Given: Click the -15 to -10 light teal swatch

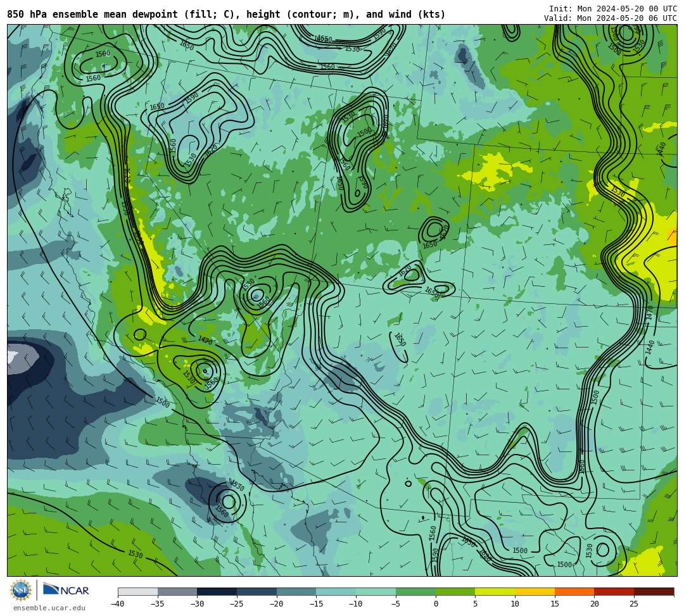Looking at the screenshot, I should tap(336, 591).
